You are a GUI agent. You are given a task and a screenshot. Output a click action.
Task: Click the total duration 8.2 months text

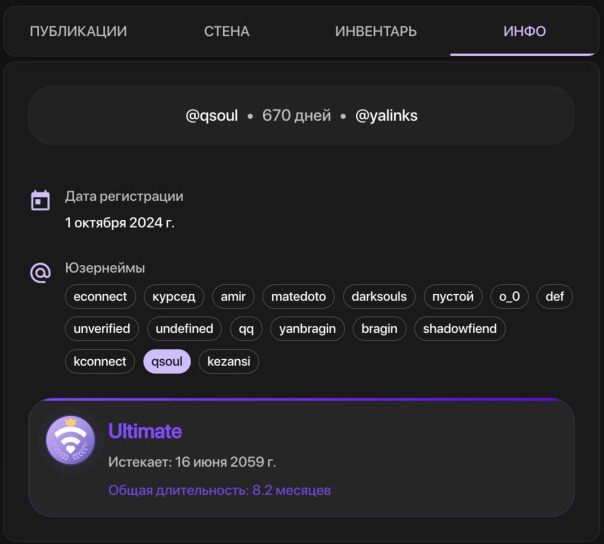pos(219,490)
